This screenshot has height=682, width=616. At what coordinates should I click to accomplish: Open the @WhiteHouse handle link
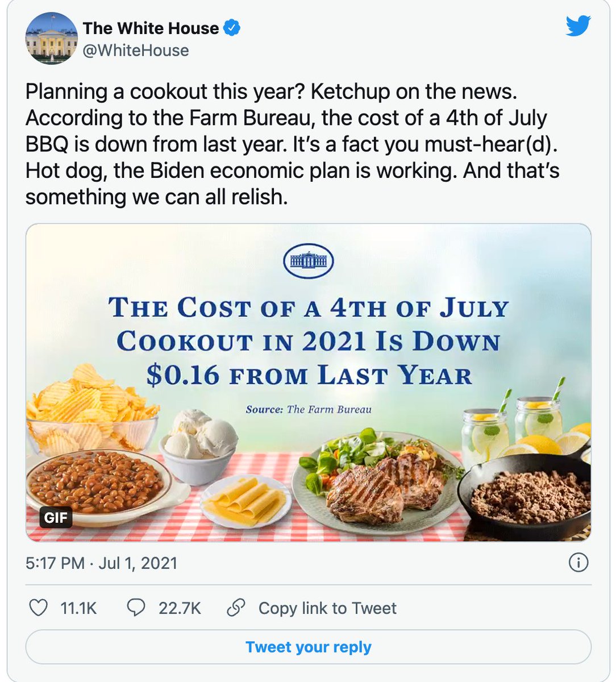[136, 51]
